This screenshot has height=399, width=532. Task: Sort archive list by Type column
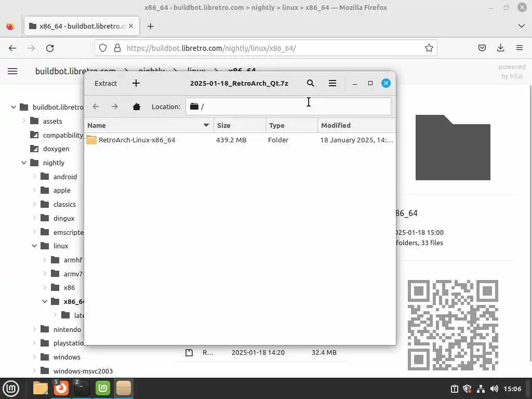coord(291,125)
